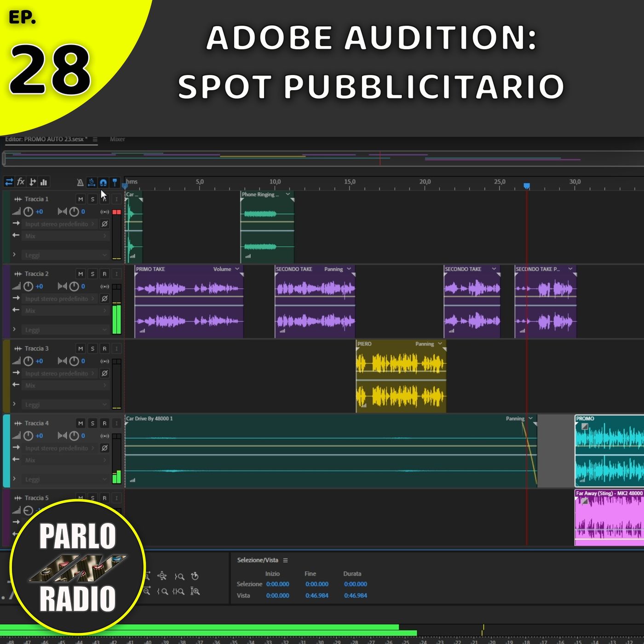The width and height of the screenshot is (644, 644).
Task: Show the track EQ bars view
Action: [44, 182]
